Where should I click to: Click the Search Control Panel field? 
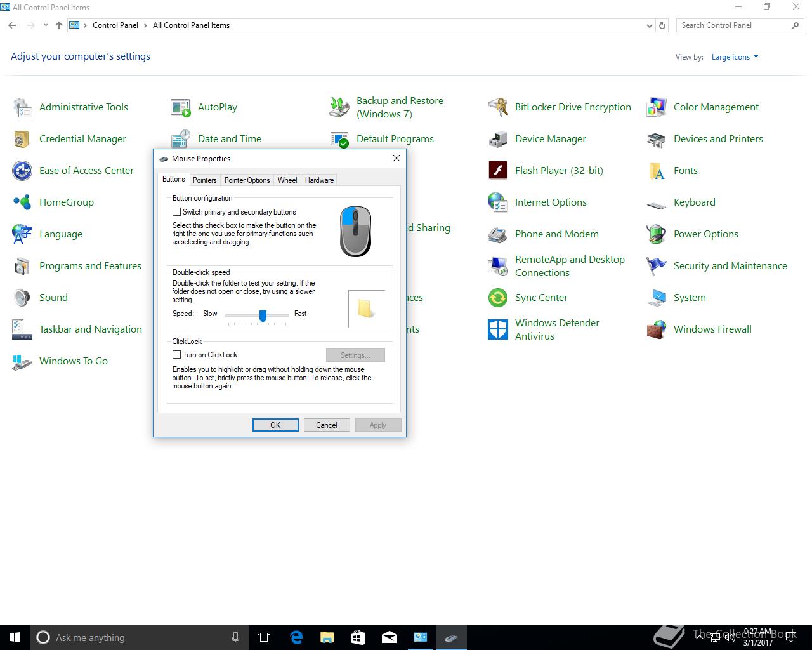click(x=733, y=25)
